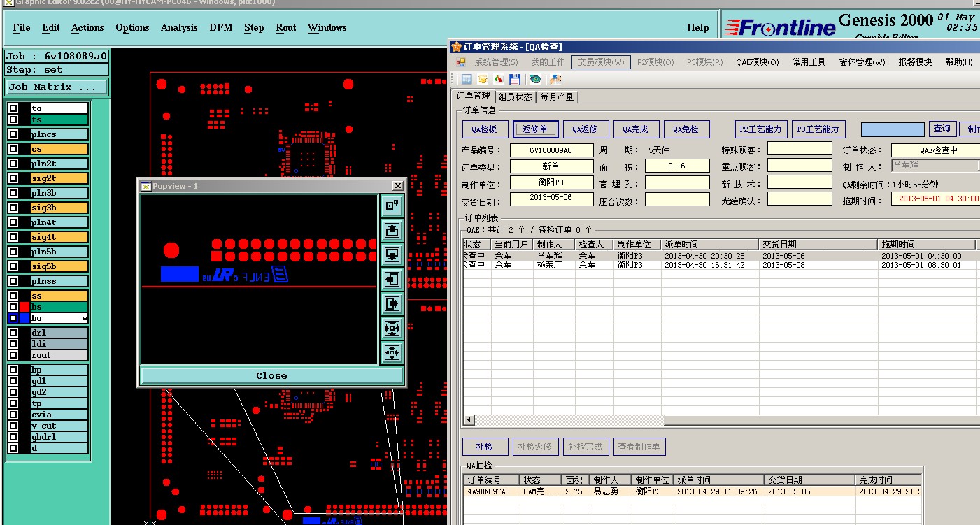Click the 派单时间 column header in order list
The image size is (980, 525).
click(x=709, y=245)
